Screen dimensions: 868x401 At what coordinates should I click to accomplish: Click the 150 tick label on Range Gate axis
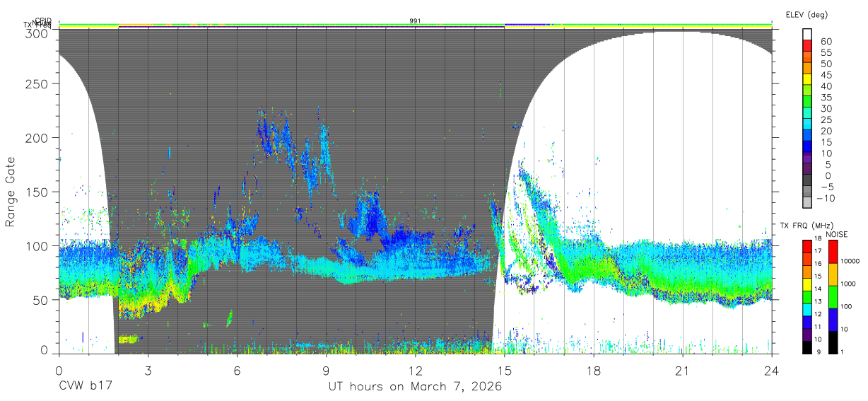[38, 192]
